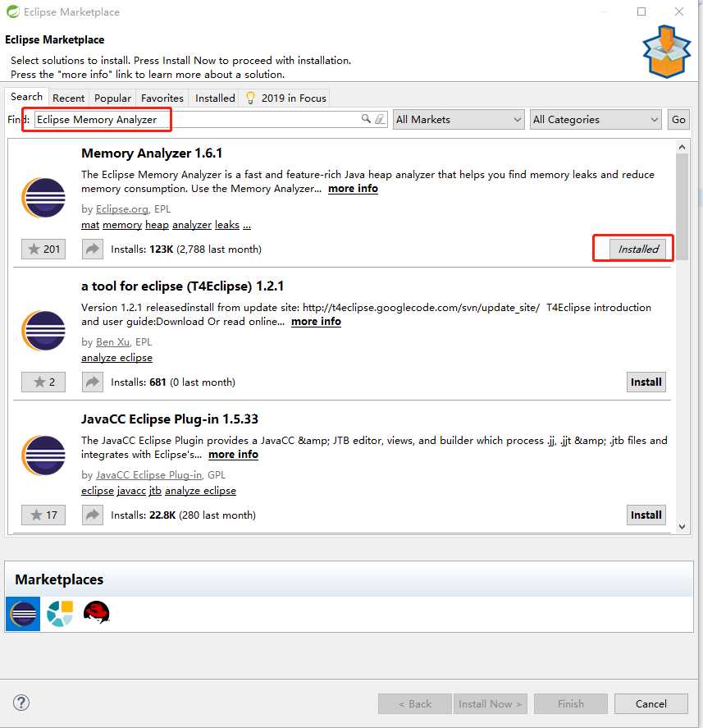The width and height of the screenshot is (703, 728).
Task: Clear the Find field with eraser icon
Action: tap(380, 119)
